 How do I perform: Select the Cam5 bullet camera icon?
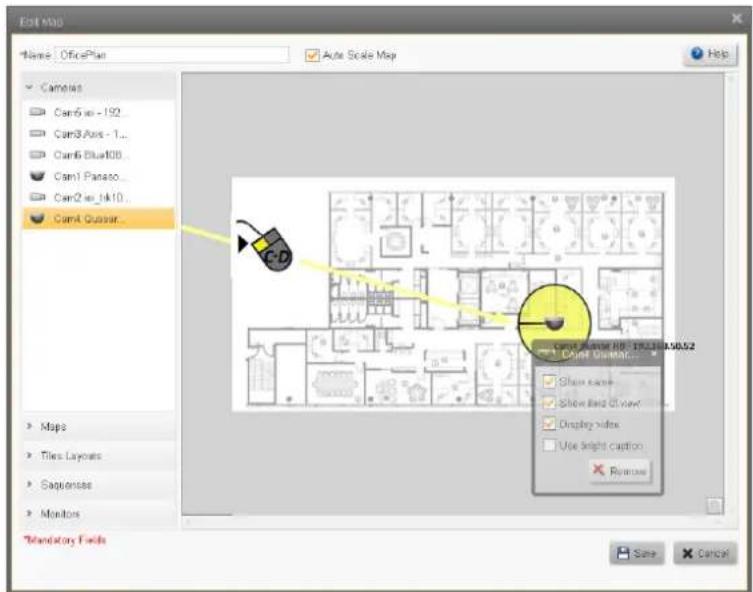click(37, 112)
